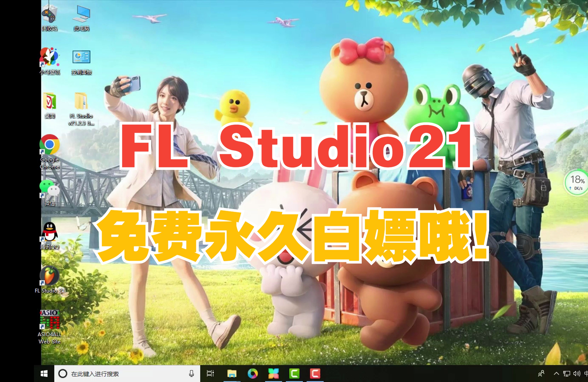Open the People icon in system tray

click(541, 374)
